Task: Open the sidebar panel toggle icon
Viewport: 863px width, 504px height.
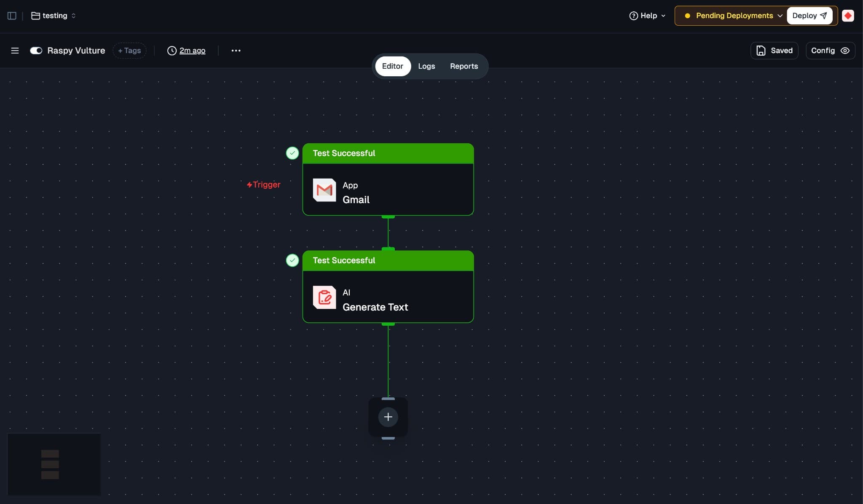Action: (11, 15)
